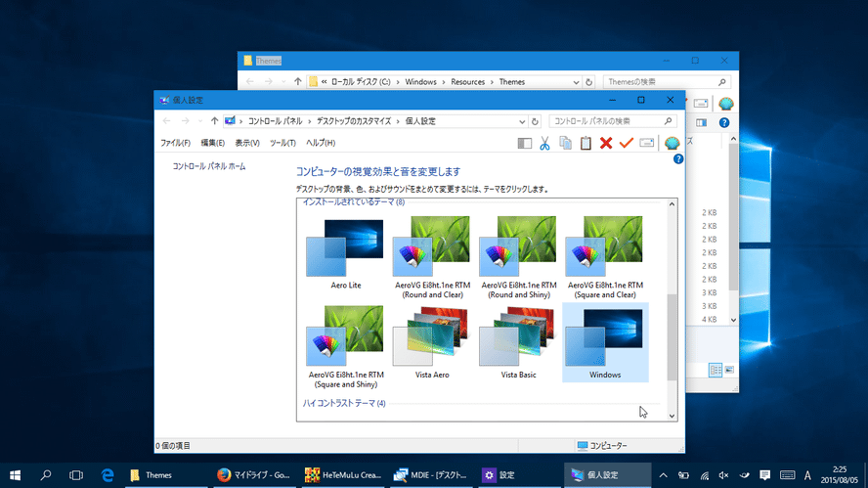Open the 表示(V) menu
Viewport: 868px width, 488px height.
247,143
